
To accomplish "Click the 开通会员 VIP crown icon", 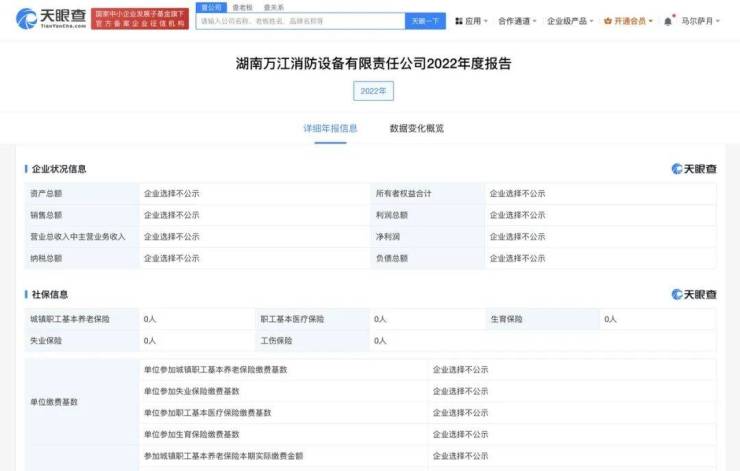I will click(607, 21).
